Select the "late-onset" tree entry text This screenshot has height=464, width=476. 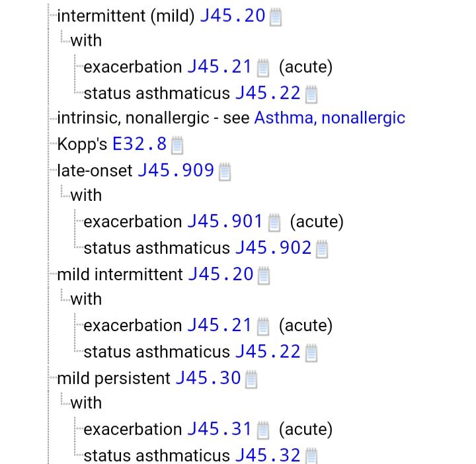point(95,171)
